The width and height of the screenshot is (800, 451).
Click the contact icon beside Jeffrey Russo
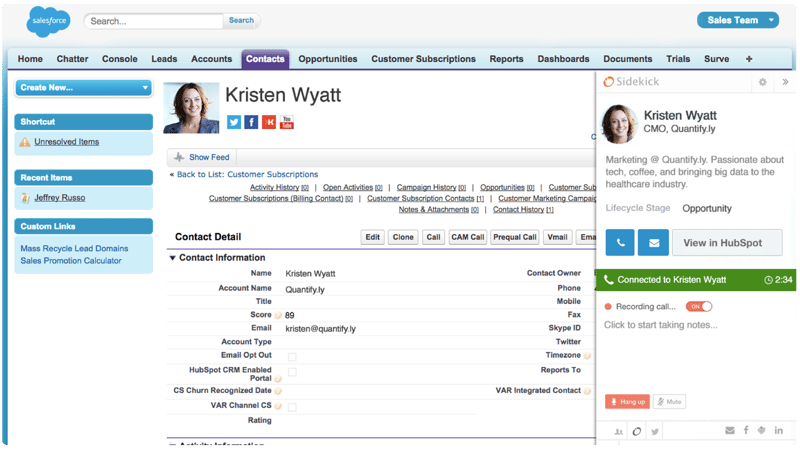click(x=25, y=197)
